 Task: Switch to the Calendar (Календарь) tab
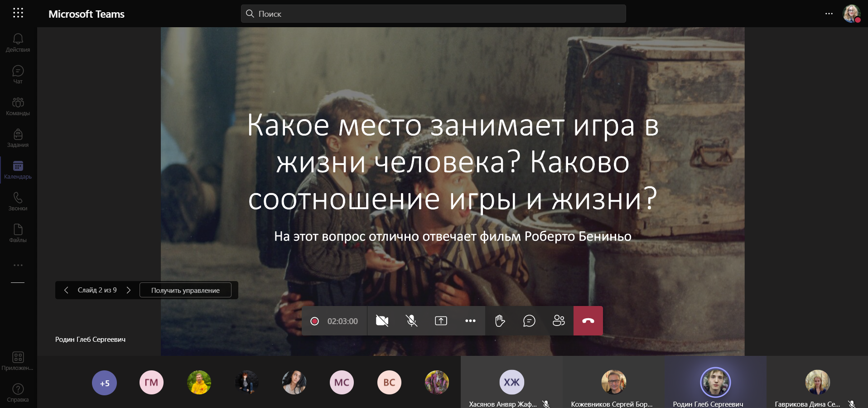click(x=18, y=170)
